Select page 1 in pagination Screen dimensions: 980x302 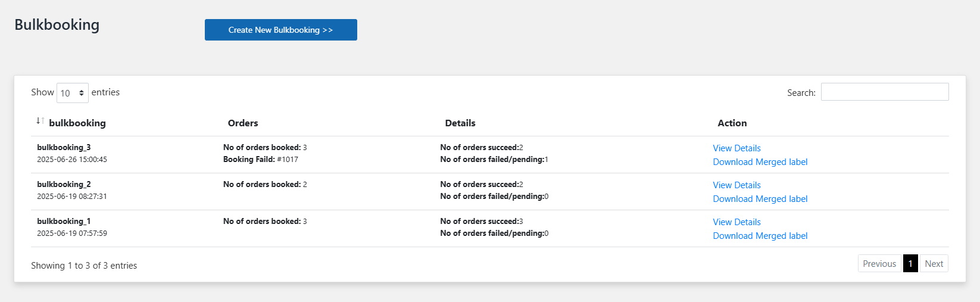pos(910,264)
